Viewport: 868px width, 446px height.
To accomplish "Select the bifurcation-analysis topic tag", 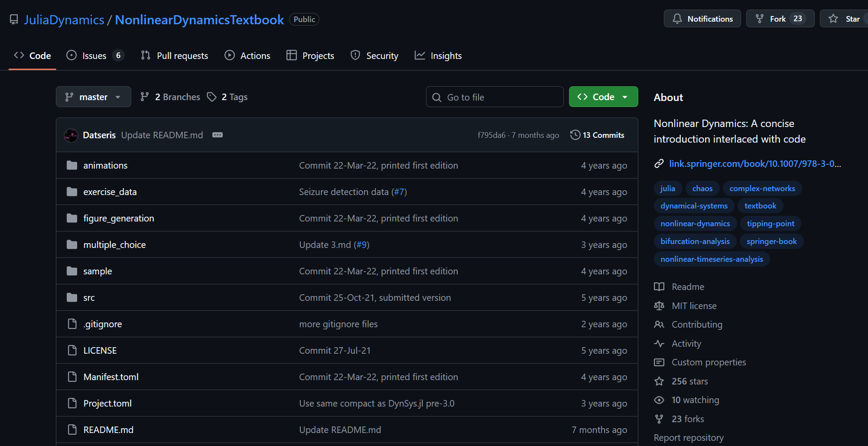I will coord(695,241).
